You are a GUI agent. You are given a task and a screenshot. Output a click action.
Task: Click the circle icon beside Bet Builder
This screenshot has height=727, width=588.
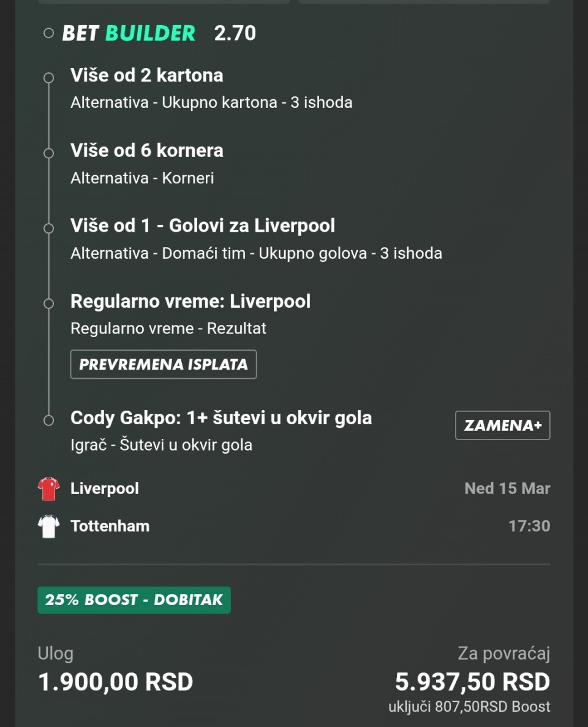click(49, 33)
